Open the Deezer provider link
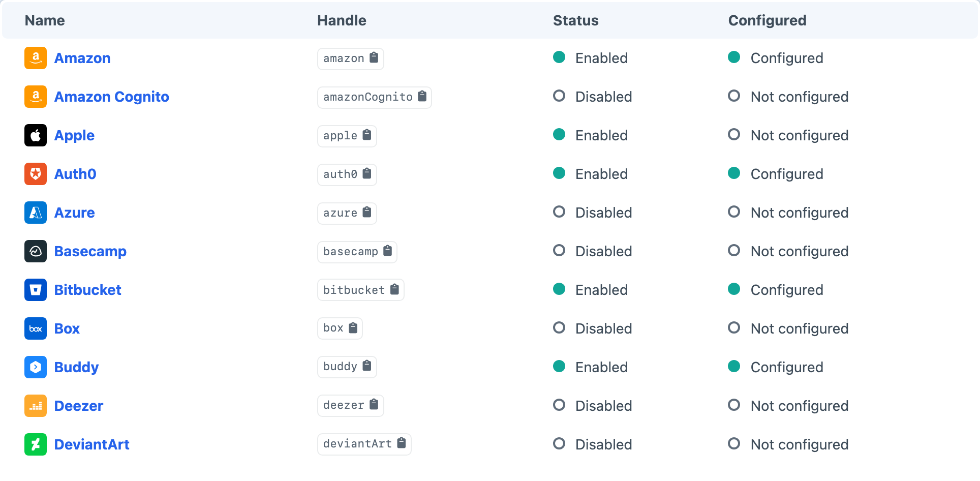 point(79,406)
